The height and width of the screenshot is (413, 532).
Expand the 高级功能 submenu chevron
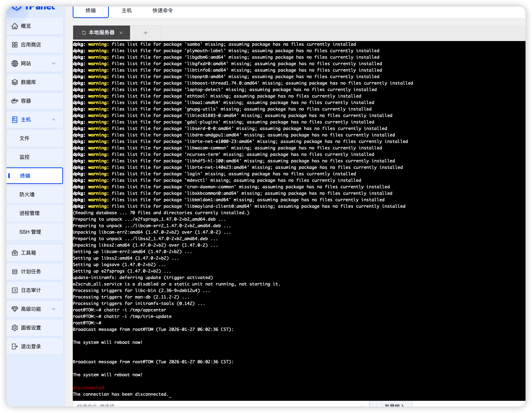(54, 309)
